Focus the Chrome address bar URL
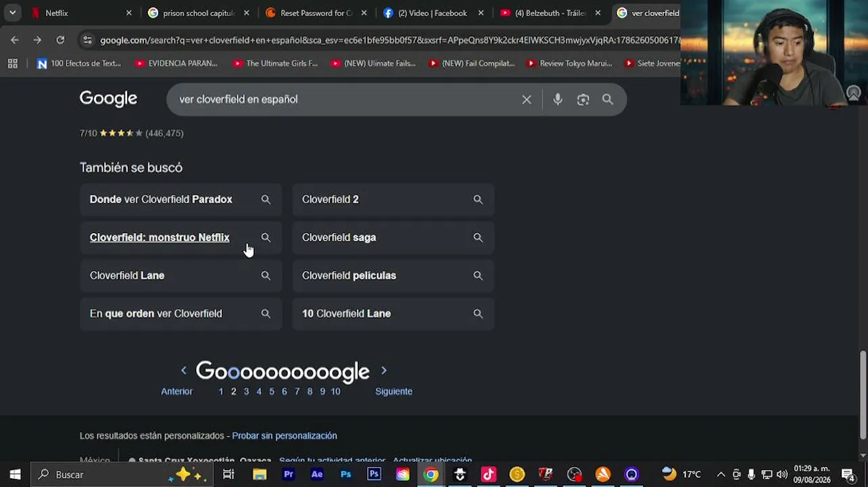 (x=390, y=40)
